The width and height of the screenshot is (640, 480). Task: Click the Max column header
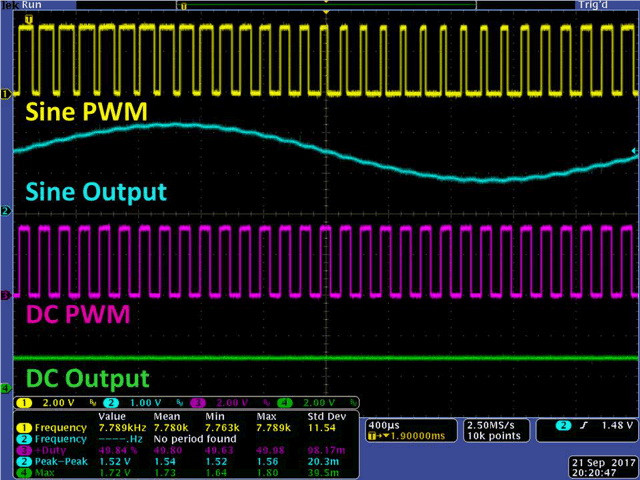[x=267, y=417]
